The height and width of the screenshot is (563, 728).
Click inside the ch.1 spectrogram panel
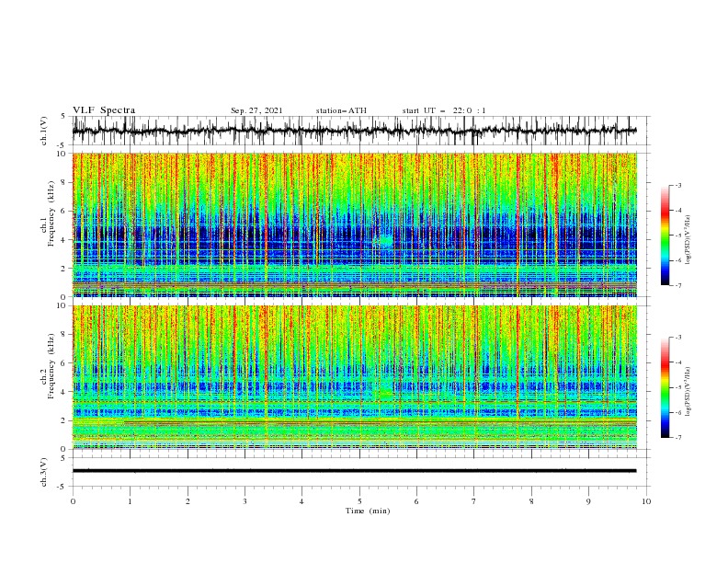click(x=355, y=224)
